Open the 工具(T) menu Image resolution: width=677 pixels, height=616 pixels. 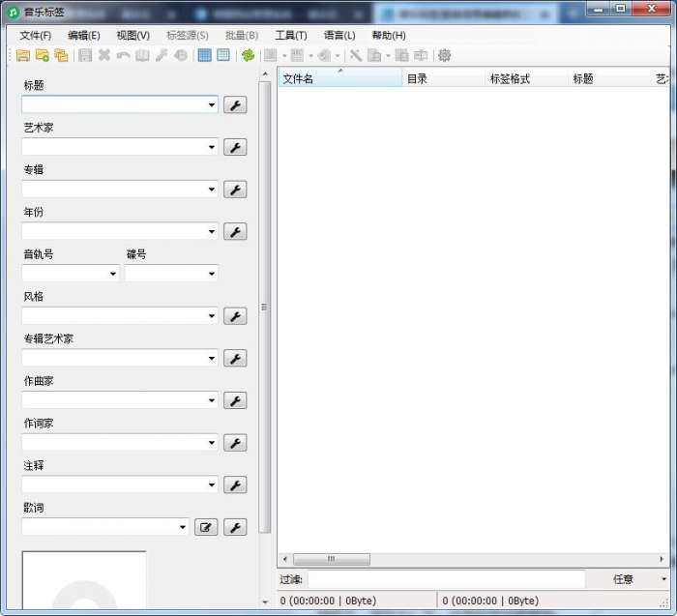click(291, 36)
